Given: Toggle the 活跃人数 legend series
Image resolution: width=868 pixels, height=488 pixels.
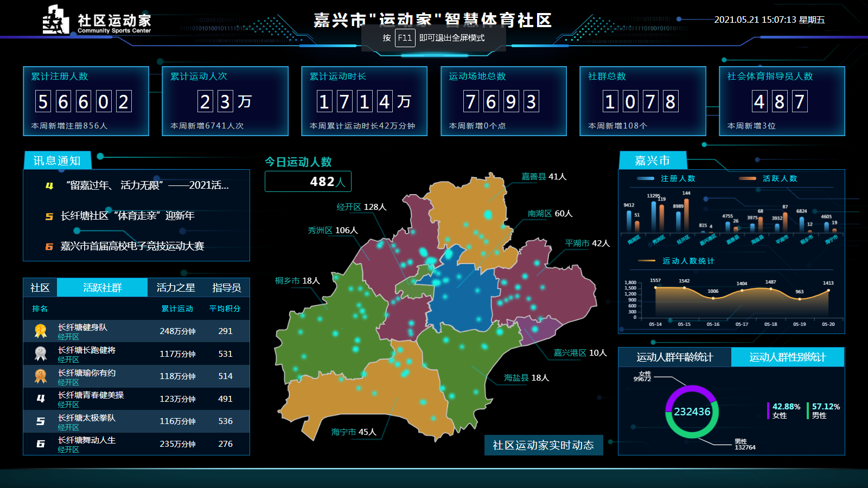Looking at the screenshot, I should (768, 178).
